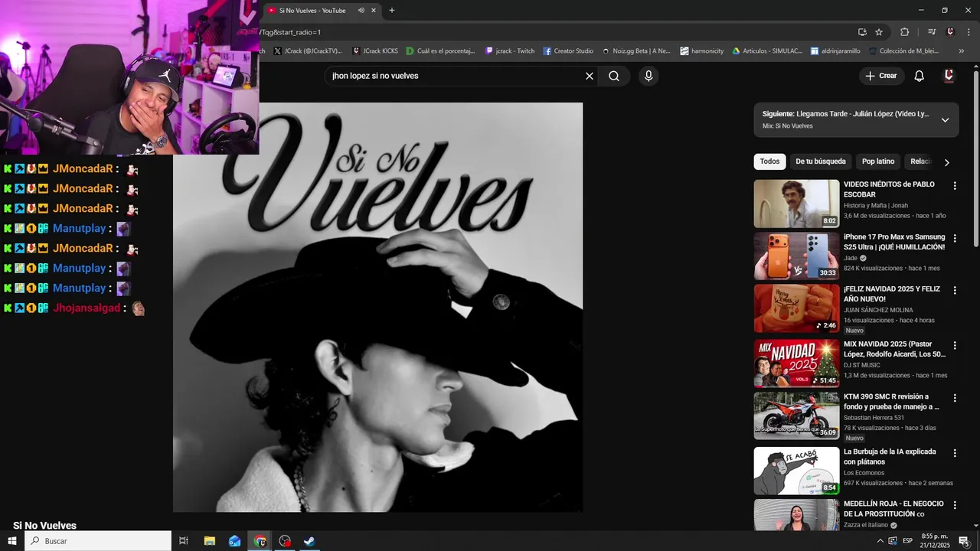Viewport: 980px width, 551px height.
Task: Click the Si No Vuelves video player
Action: click(x=377, y=307)
